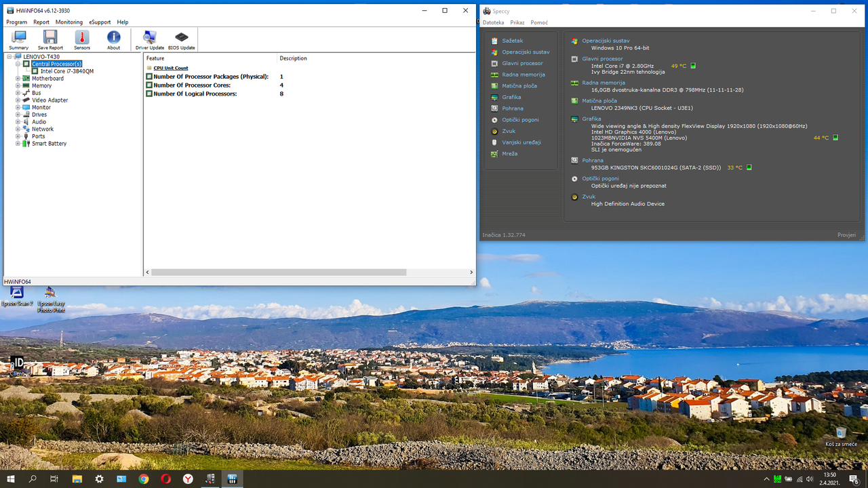Open the Prikaz menu in Speccy
Screen dimensions: 868x488
pos(517,22)
